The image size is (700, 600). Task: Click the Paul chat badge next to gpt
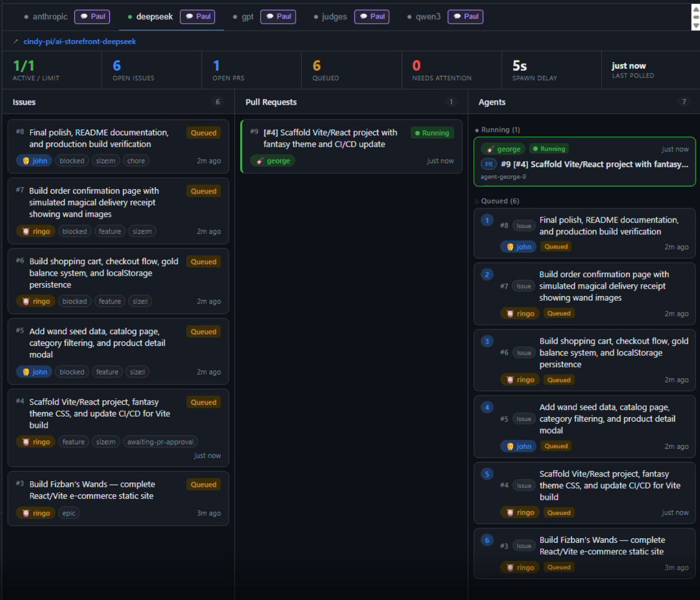coord(278,16)
